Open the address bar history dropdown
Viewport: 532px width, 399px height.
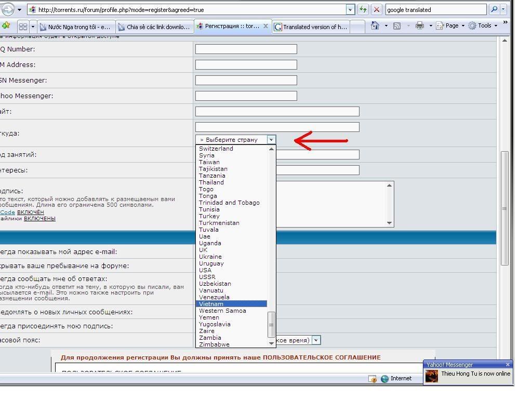click(350, 9)
